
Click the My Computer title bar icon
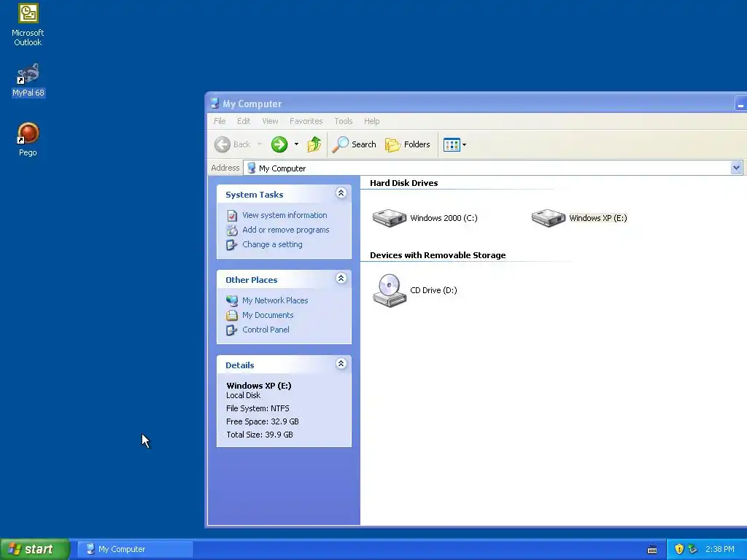click(x=215, y=104)
